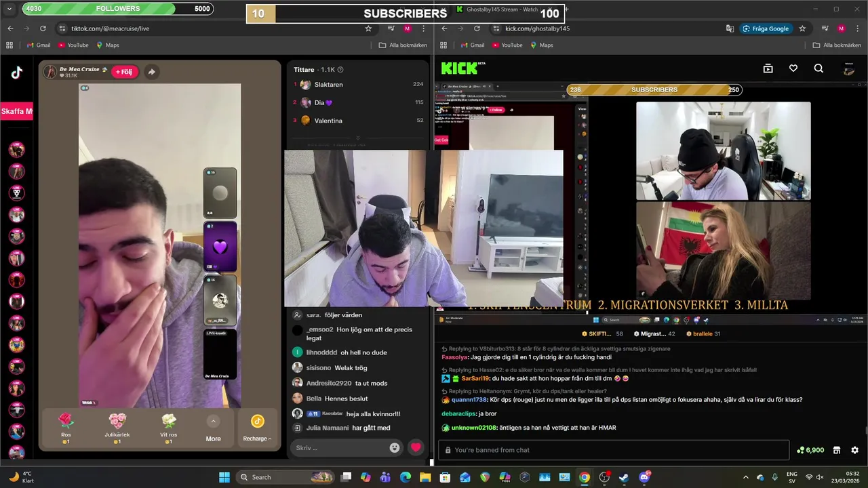Click the Kick logo

click(463, 68)
